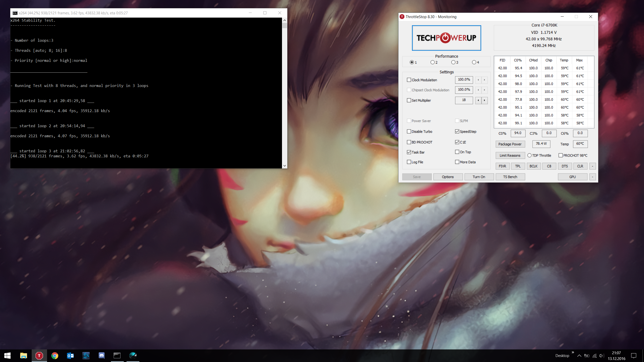Open the Action Center notification icon
The image size is (644, 362).
tap(634, 355)
